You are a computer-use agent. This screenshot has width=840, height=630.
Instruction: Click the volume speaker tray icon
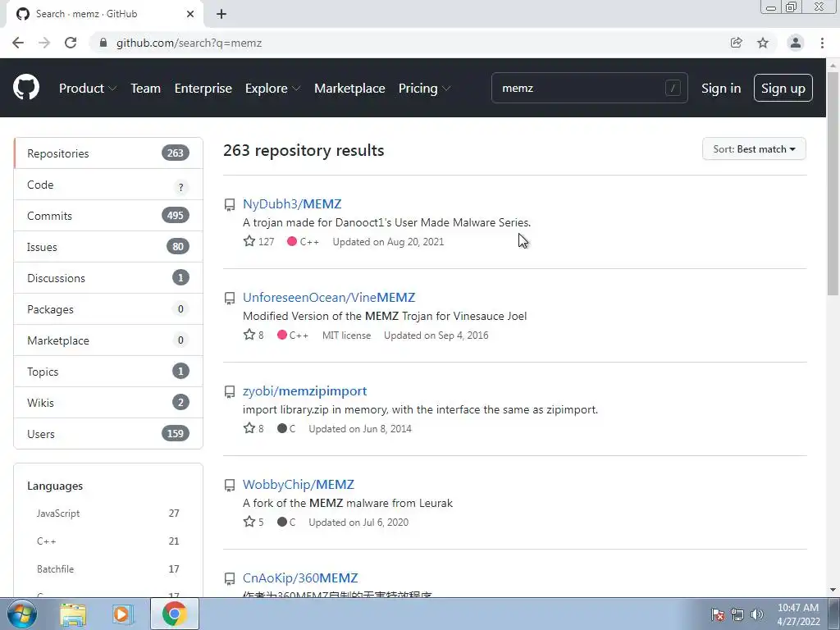click(757, 614)
